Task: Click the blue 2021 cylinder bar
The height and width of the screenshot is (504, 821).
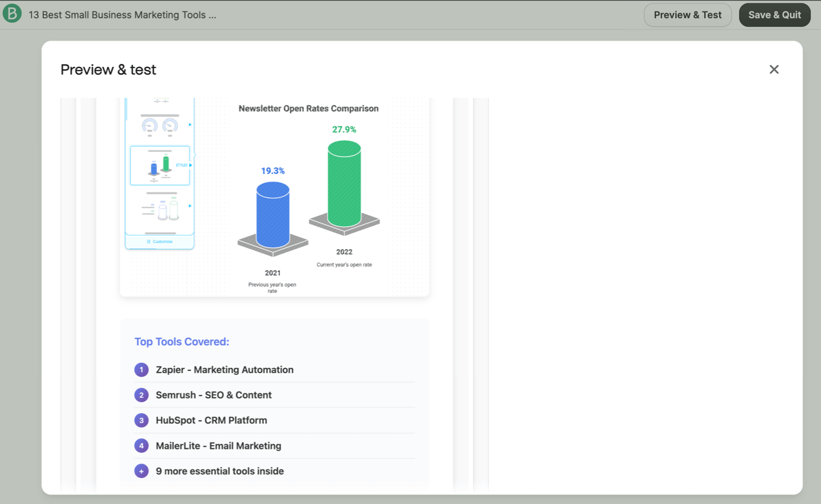Action: pos(273,214)
